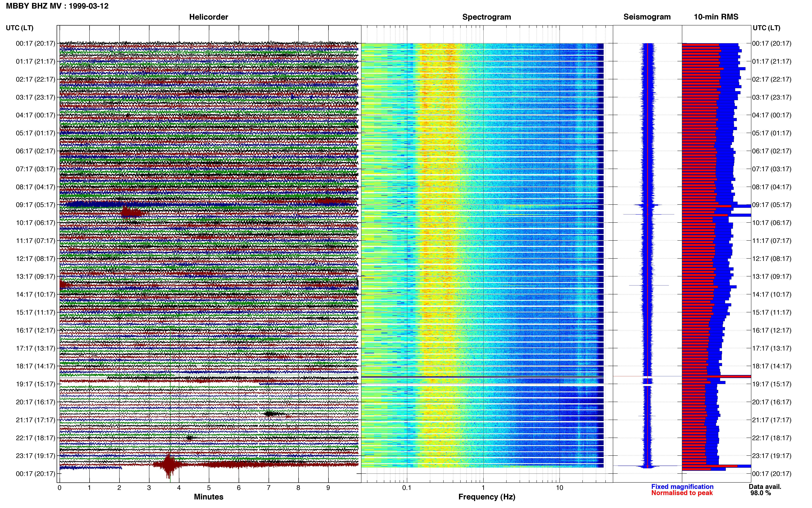Click the right time label 21:17 (17:17)
The width and height of the screenshot is (812, 508).
772,420
